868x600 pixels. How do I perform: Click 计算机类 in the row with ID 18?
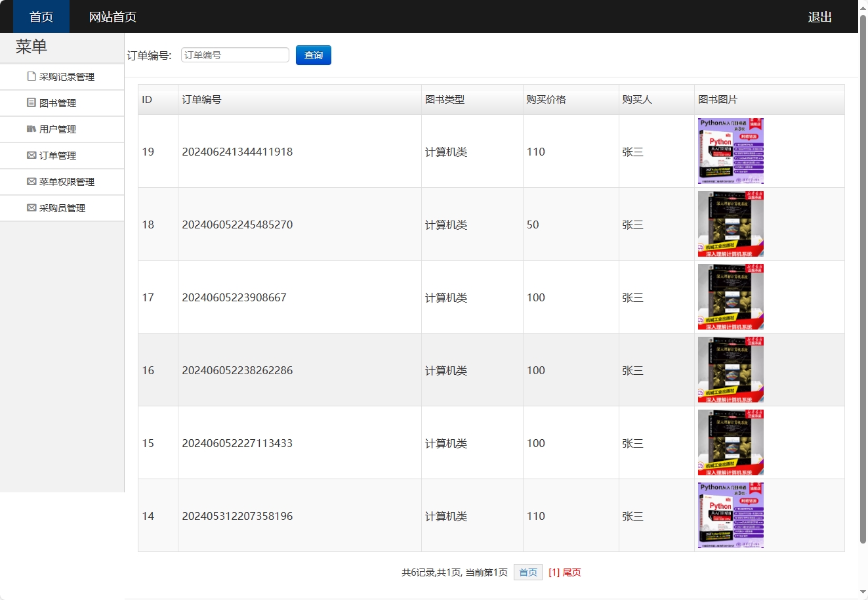coord(446,225)
